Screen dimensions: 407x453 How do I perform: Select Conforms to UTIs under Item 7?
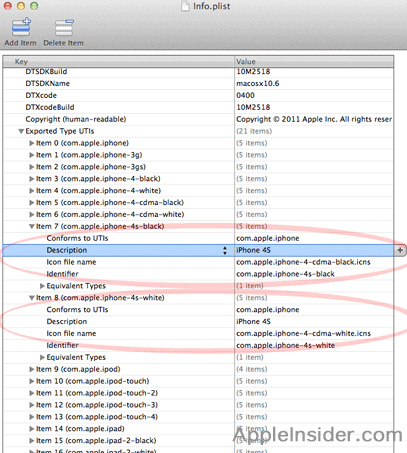pyautogui.click(x=77, y=238)
